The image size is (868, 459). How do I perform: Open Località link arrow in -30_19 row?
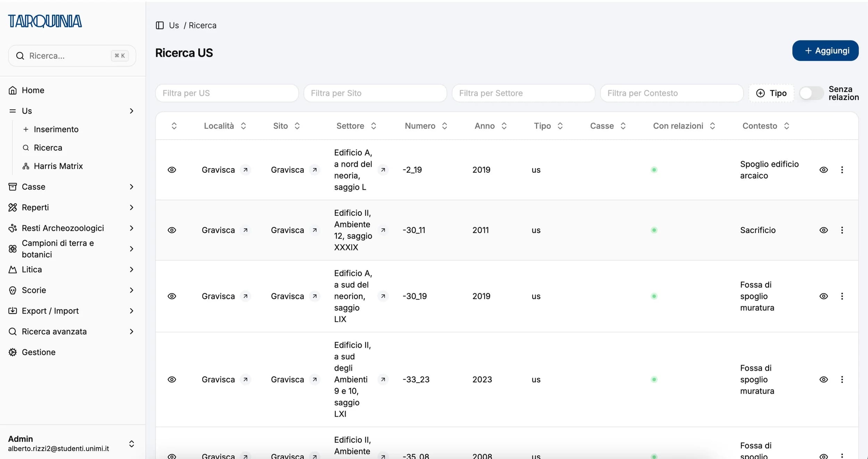245,296
